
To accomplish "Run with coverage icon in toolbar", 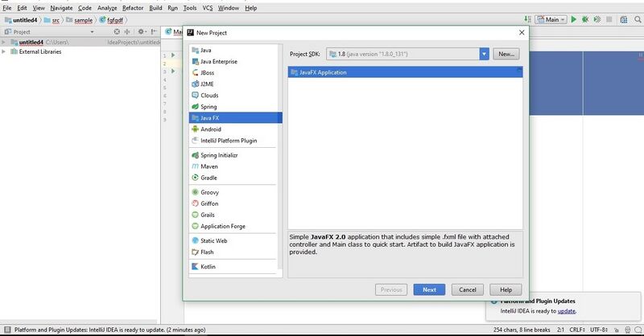I will click(x=597, y=19).
